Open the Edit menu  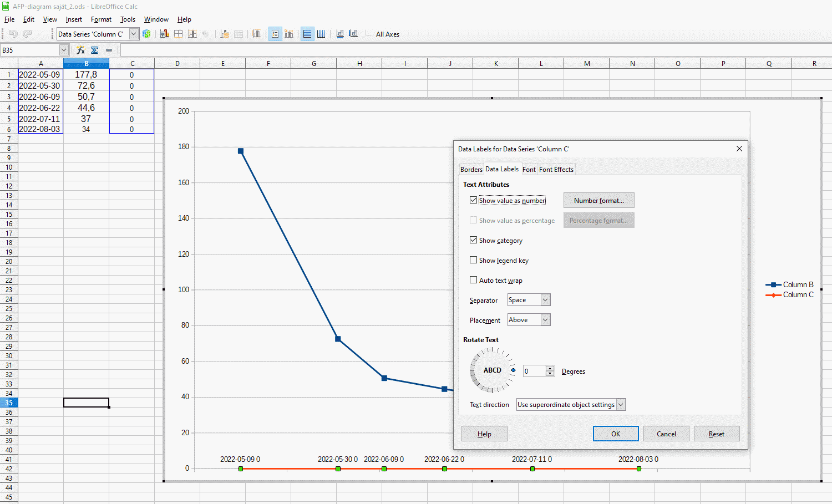pyautogui.click(x=29, y=19)
